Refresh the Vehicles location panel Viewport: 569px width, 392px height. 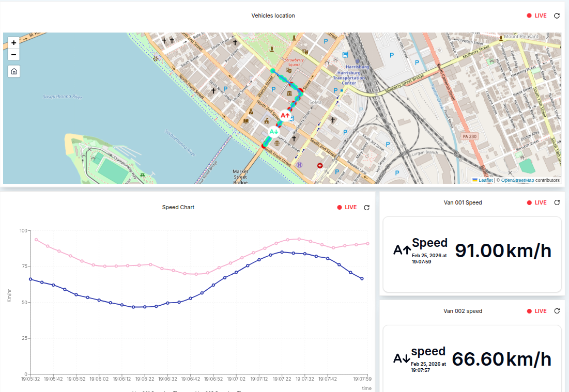click(556, 15)
